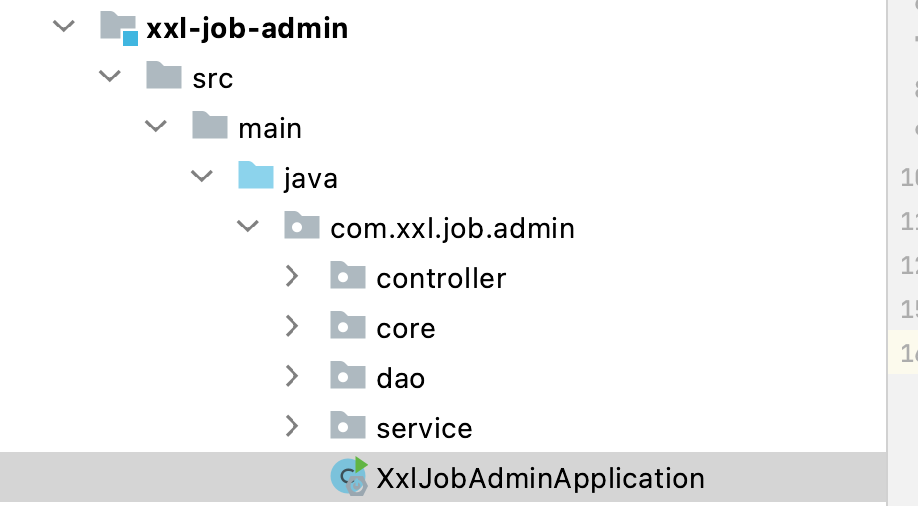Expand the core package
The width and height of the screenshot is (918, 506).
(291, 327)
